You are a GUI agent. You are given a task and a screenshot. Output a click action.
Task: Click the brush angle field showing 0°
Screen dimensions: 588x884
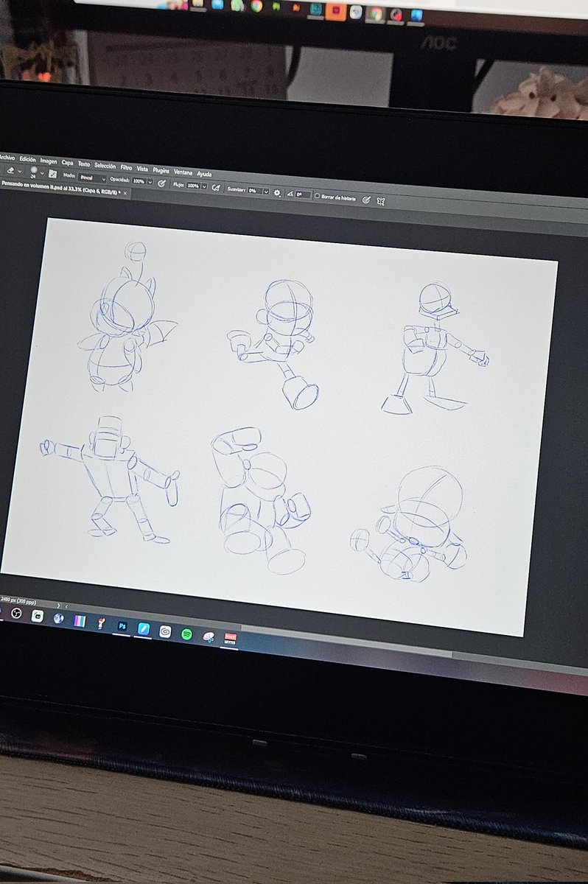[302, 194]
